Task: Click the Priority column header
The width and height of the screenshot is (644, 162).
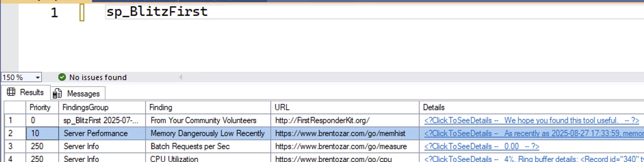Action: 40,107
